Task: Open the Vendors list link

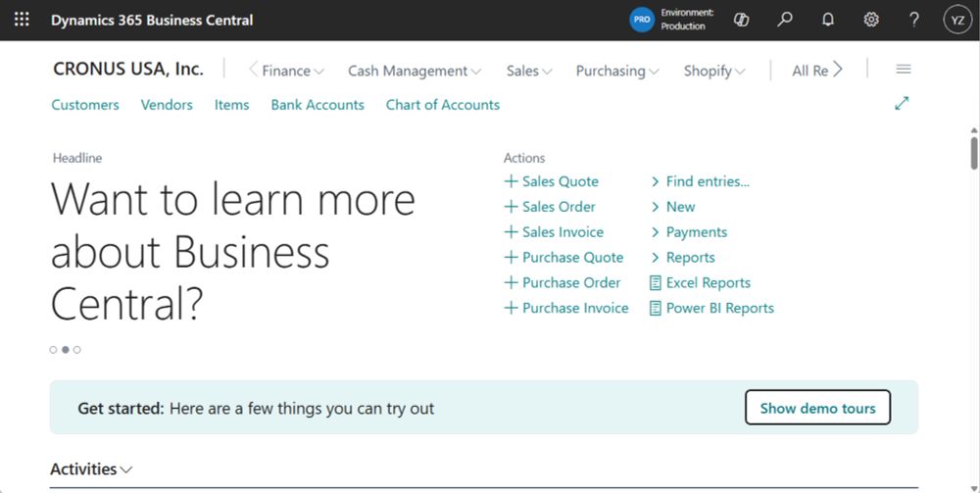Action: 167,105
